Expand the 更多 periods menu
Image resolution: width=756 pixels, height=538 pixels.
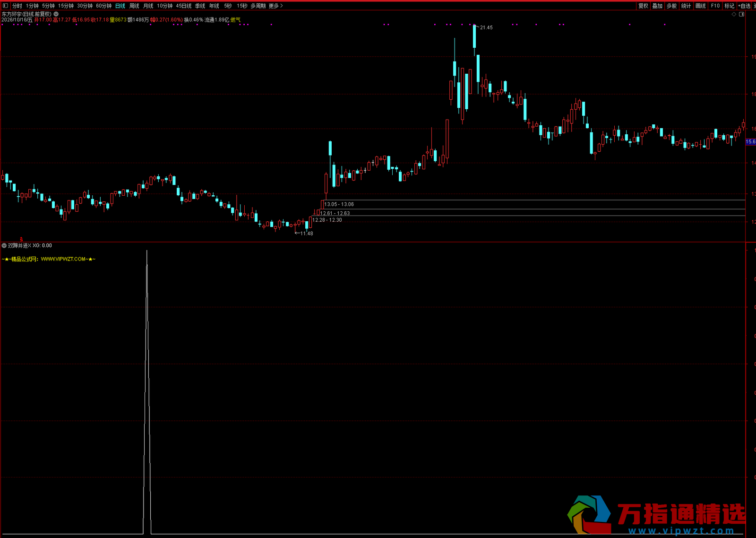pyautogui.click(x=276, y=6)
